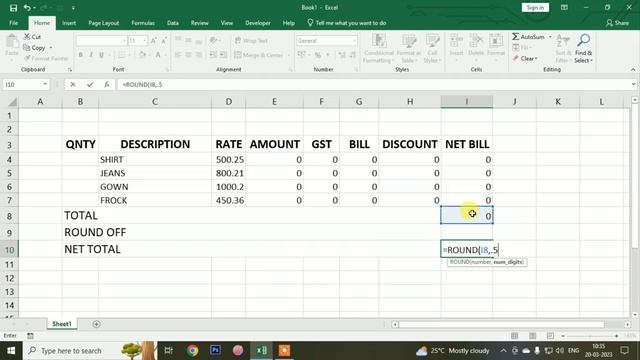Image resolution: width=640 pixels, height=360 pixels.
Task: Open Windows Start menu
Action: 11,351
